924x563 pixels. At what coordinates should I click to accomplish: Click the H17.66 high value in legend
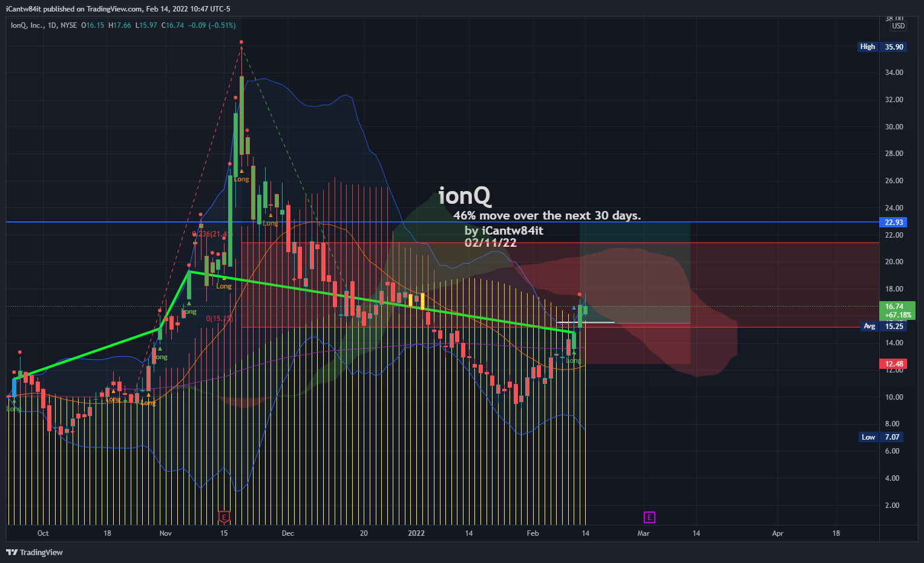tap(120, 25)
